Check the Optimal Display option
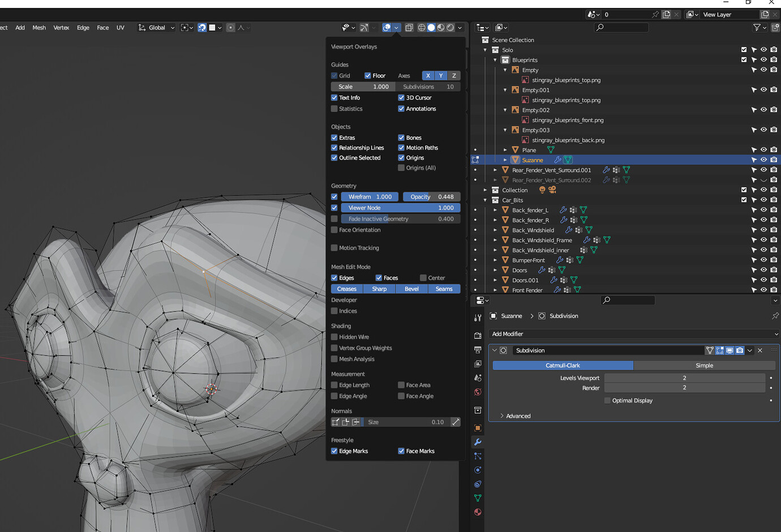Screen dimensions: 781x532 tap(607, 400)
